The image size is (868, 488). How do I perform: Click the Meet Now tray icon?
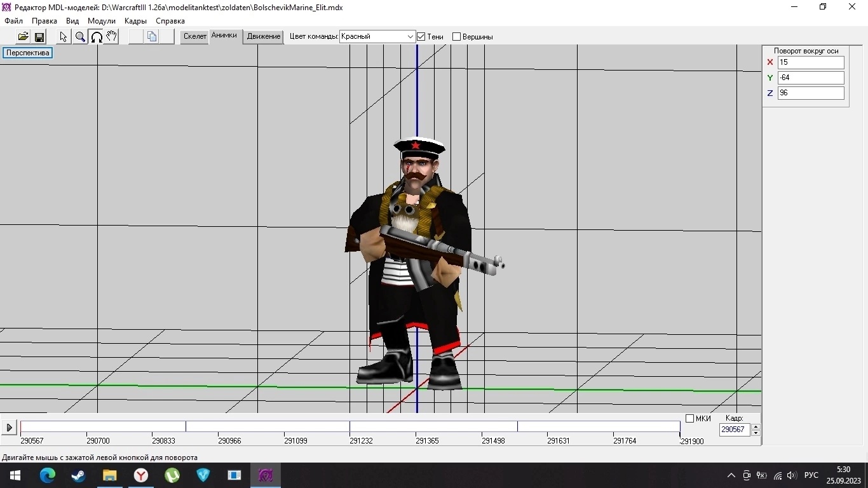(x=747, y=475)
